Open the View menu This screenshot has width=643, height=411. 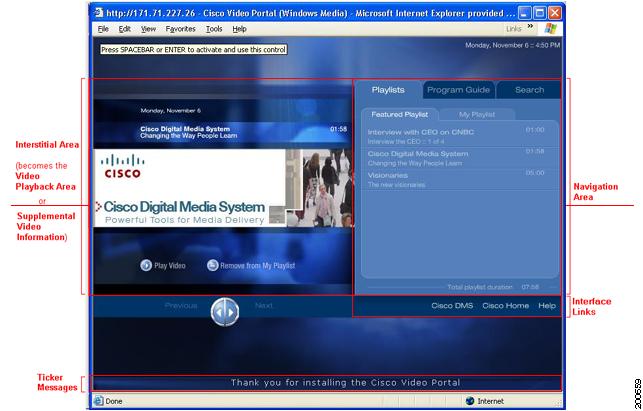(148, 29)
